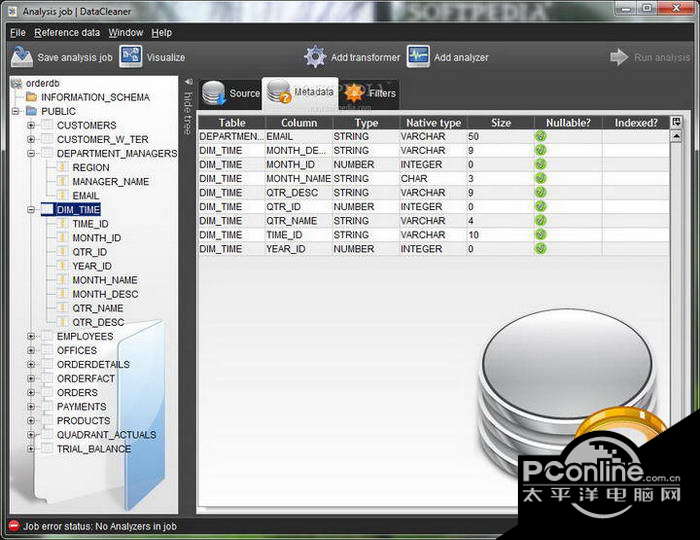Click the Run analysis arrow icon
The width and height of the screenshot is (700, 540).
pyautogui.click(x=619, y=57)
